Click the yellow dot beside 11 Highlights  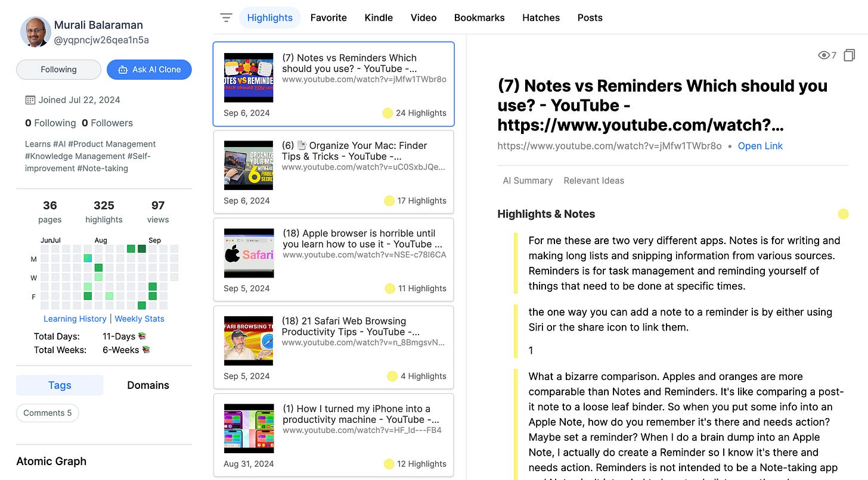pos(390,288)
